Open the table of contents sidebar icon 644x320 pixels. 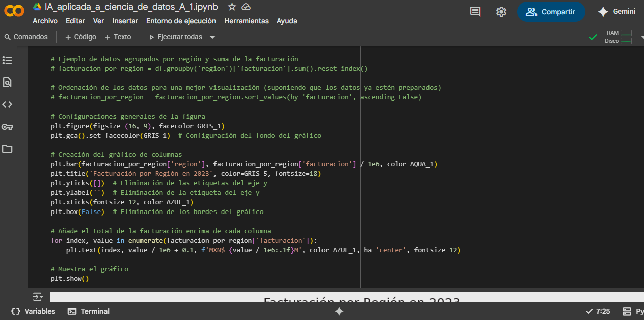[7, 60]
